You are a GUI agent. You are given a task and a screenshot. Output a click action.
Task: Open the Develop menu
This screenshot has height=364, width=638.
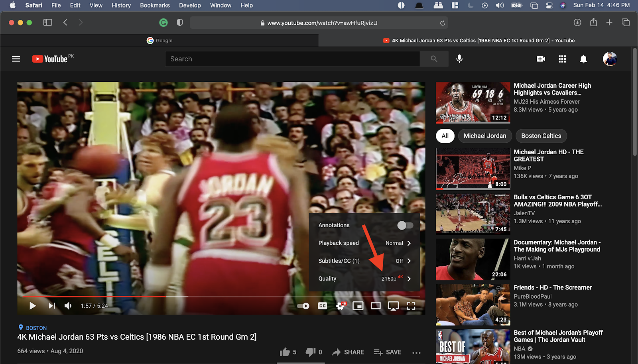(190, 5)
